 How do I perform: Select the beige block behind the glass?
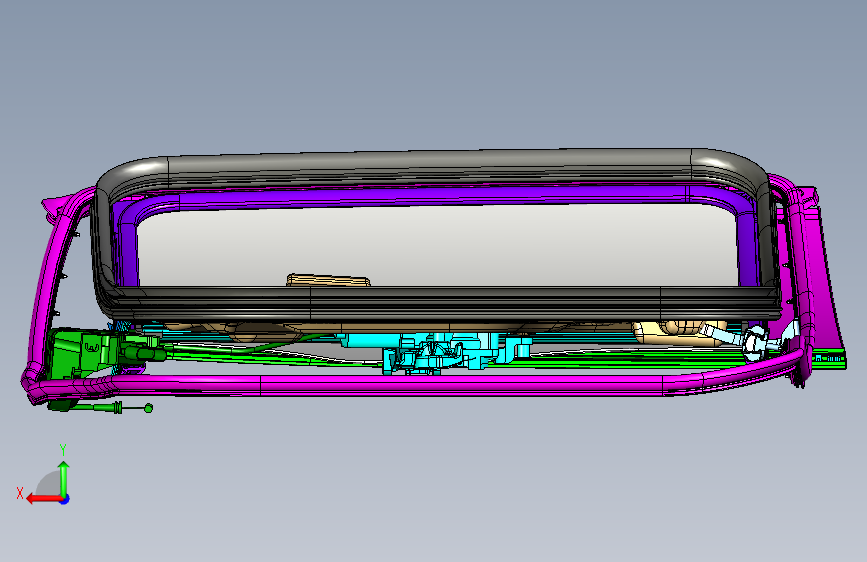point(328,280)
